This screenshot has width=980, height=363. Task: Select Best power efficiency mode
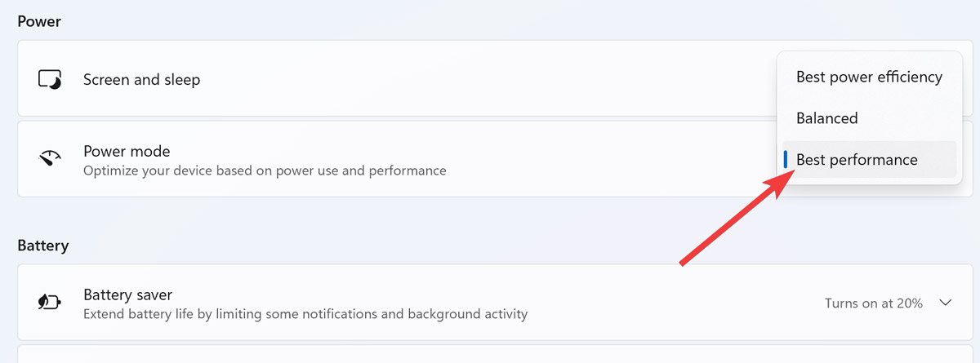pyautogui.click(x=869, y=77)
